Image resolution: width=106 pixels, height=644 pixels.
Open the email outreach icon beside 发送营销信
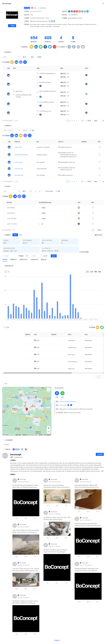point(31,47)
